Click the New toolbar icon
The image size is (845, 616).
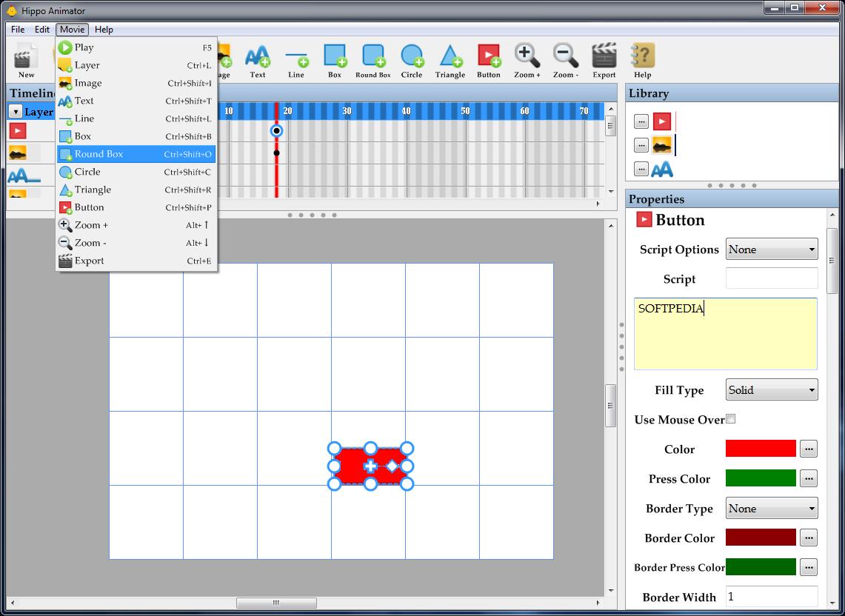point(26,59)
